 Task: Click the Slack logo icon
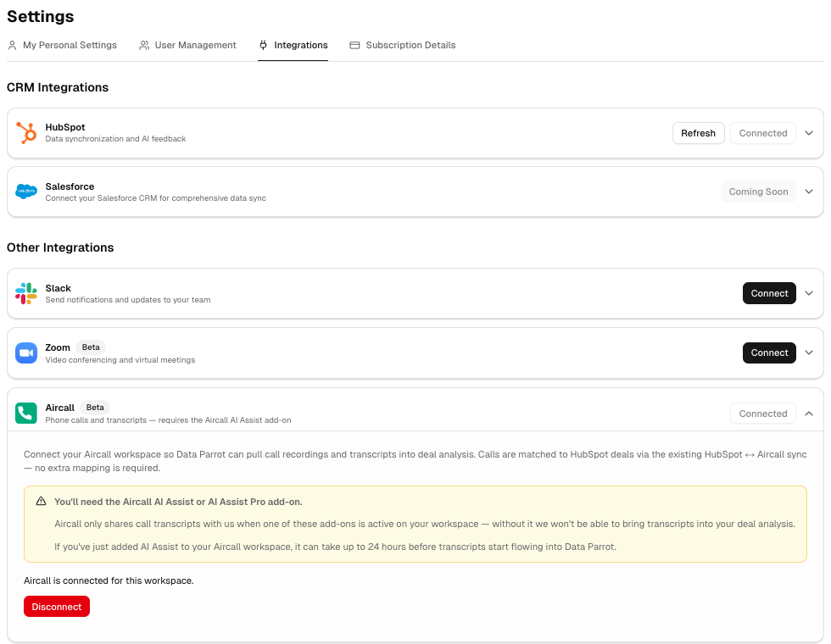point(26,293)
